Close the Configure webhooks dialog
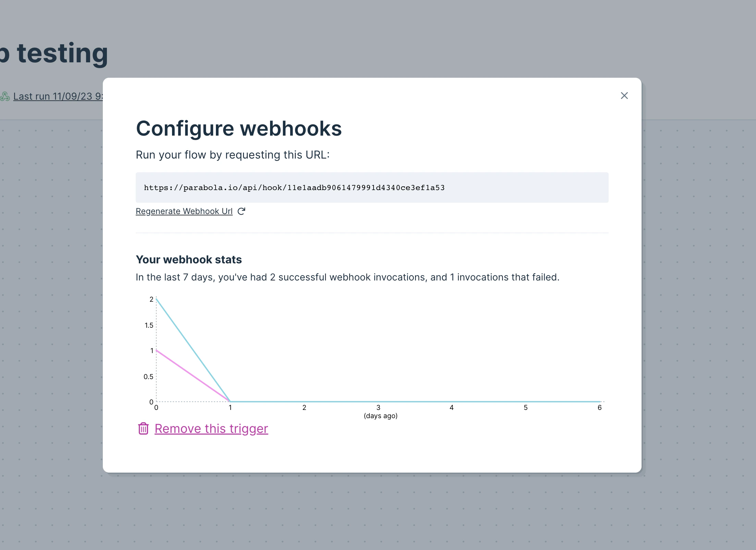756x550 pixels. pos(624,96)
